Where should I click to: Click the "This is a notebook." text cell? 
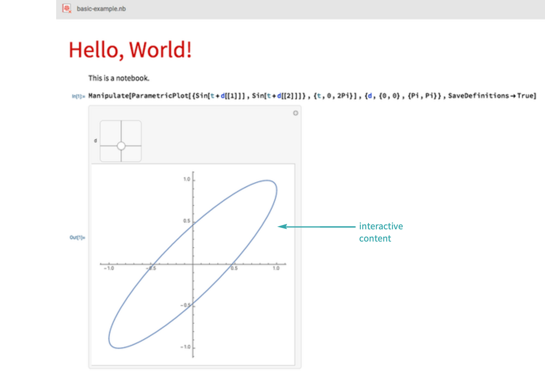point(119,78)
